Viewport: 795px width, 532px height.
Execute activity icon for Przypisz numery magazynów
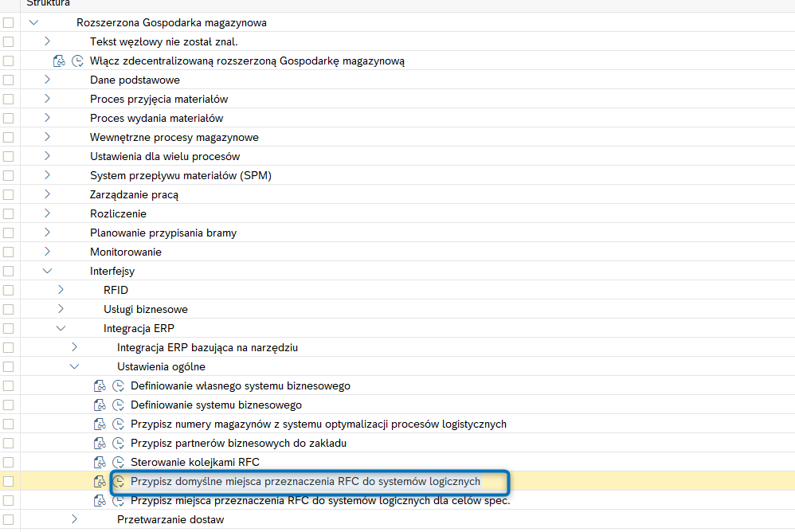click(118, 424)
